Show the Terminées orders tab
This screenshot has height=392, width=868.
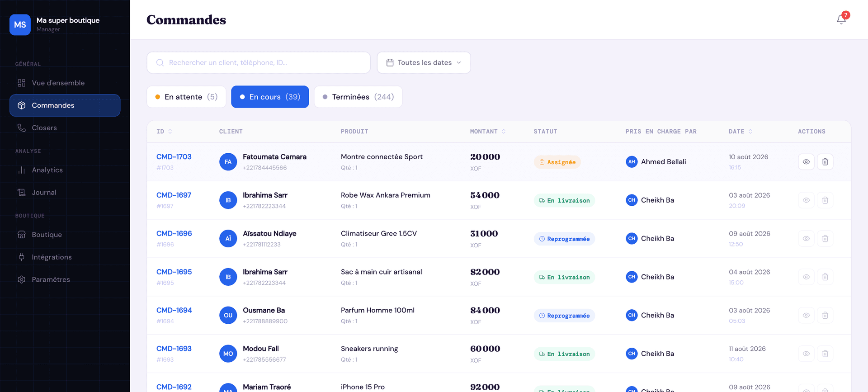click(358, 97)
